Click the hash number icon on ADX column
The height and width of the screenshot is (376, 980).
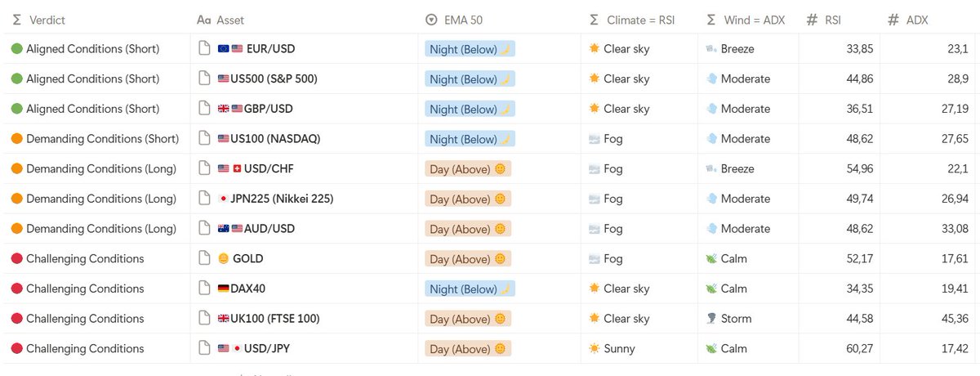pos(893,20)
